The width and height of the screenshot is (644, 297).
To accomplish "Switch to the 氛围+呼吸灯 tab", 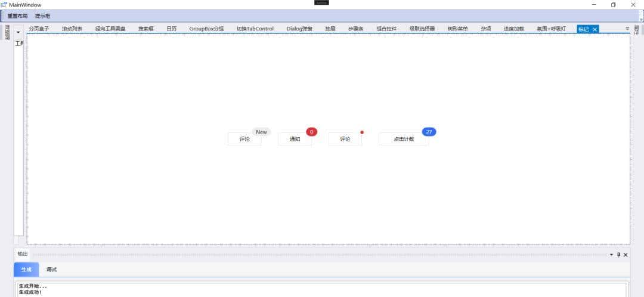I will [x=551, y=29].
